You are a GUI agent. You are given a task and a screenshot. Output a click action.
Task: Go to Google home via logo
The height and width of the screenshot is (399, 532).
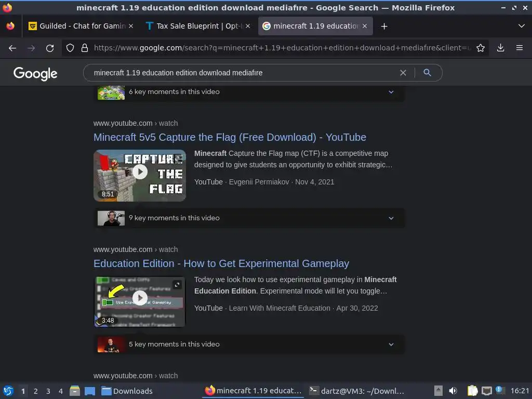[x=35, y=73]
